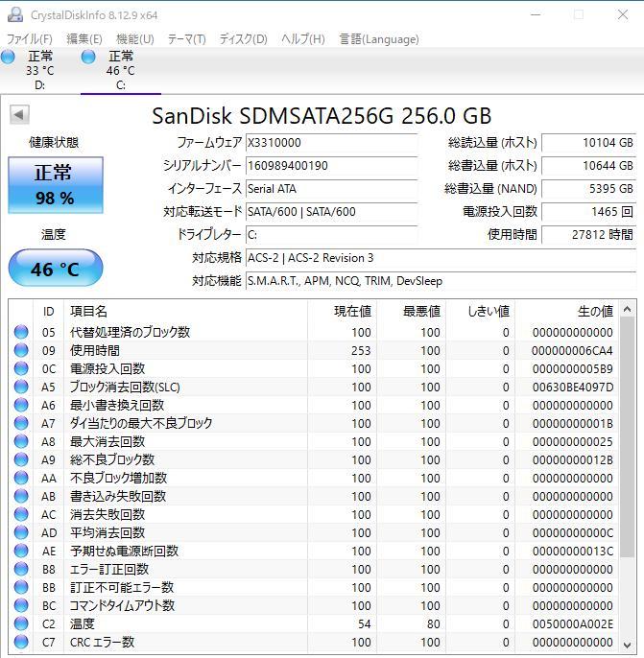Select the 代替処理済のブロック数 row name
The image size is (644, 658).
[131, 332]
